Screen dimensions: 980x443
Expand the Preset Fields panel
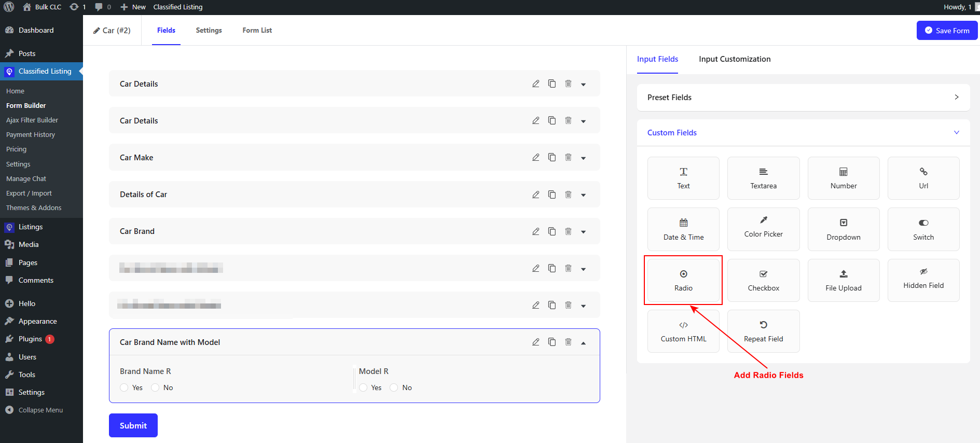[803, 98]
